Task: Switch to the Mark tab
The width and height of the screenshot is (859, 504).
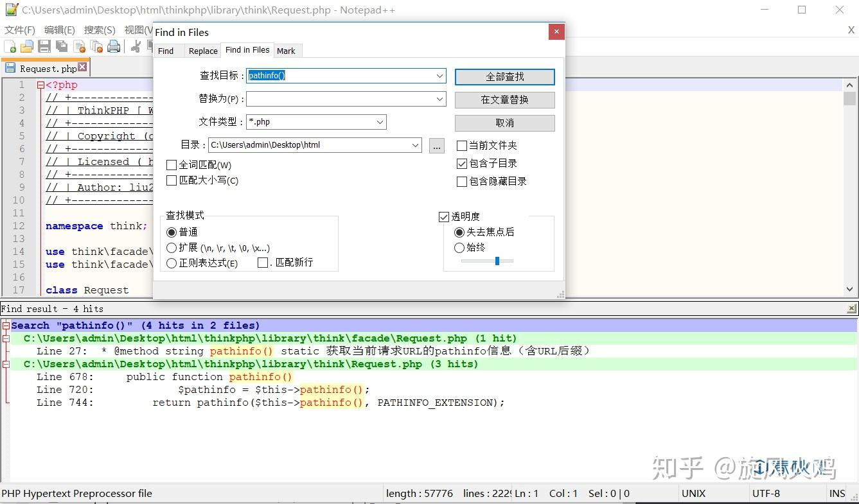Action: click(x=287, y=51)
